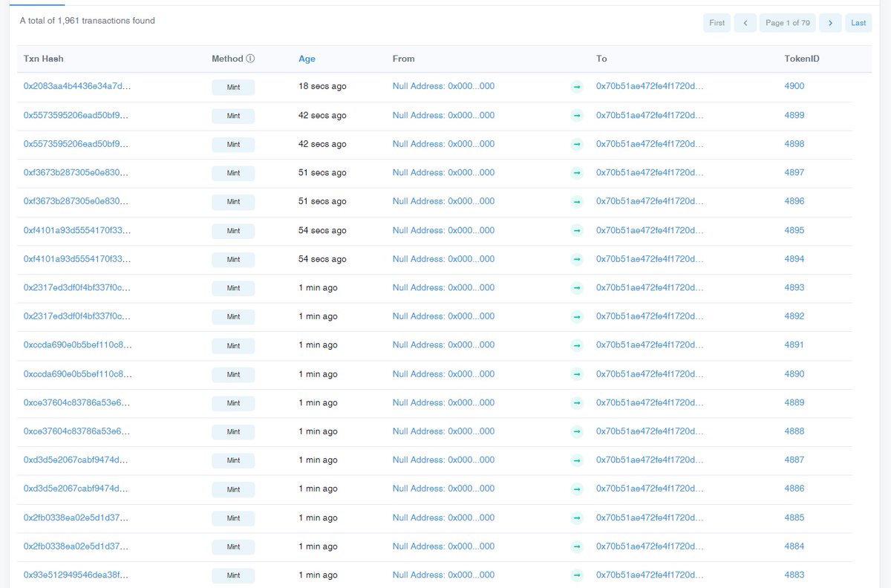Open To address in TokenID 4899 row
This screenshot has width=891, height=588.
coord(650,115)
